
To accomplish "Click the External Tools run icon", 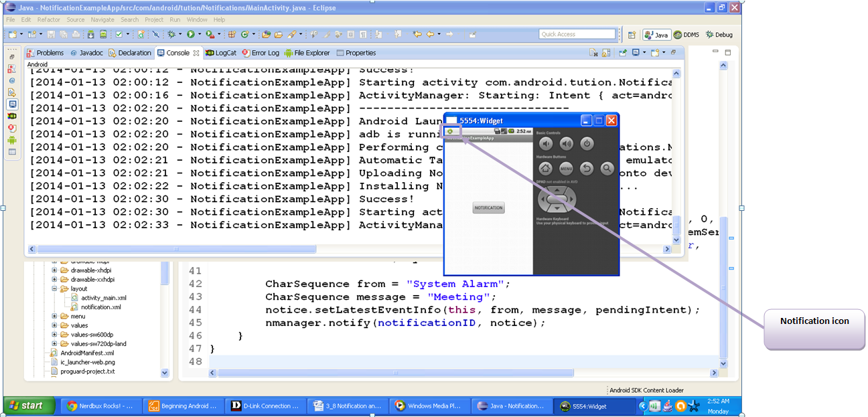I will click(210, 34).
